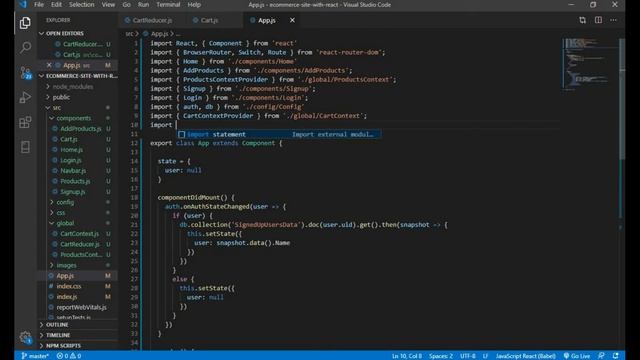The image size is (640, 360).
Task: Close App.js in Open Editors list
Action: point(49,65)
